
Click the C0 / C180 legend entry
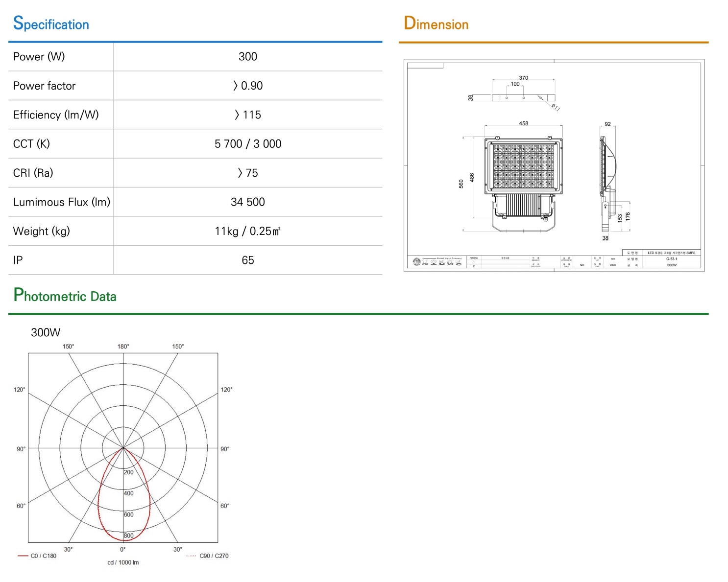37,556
